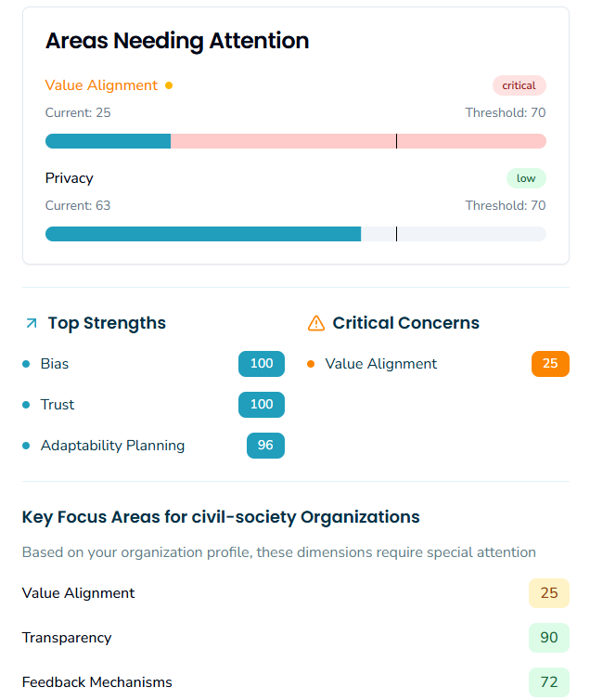
Task: Click the low severity badge
Action: [x=526, y=178]
